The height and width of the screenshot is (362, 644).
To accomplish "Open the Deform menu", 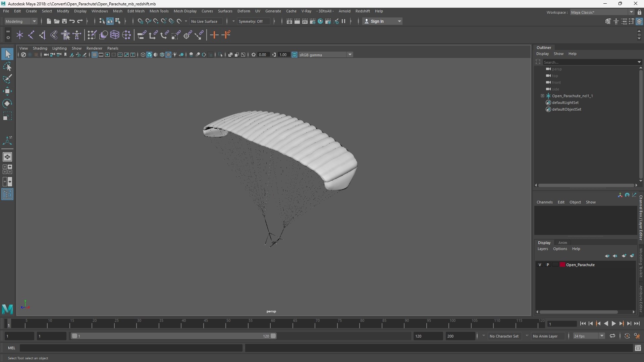I will (x=244, y=11).
